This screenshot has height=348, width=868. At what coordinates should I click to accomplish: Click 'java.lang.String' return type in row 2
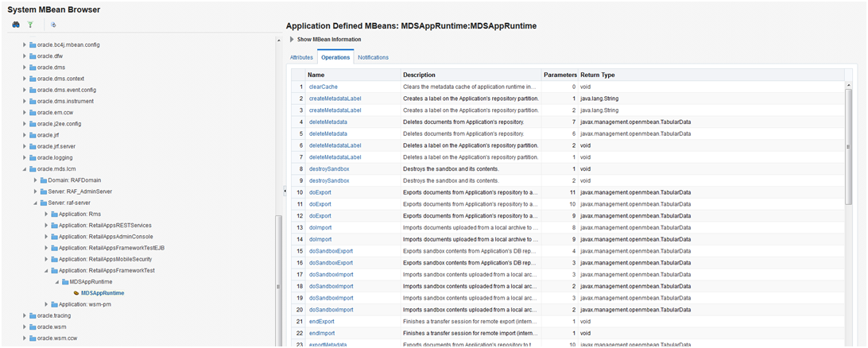pos(599,99)
